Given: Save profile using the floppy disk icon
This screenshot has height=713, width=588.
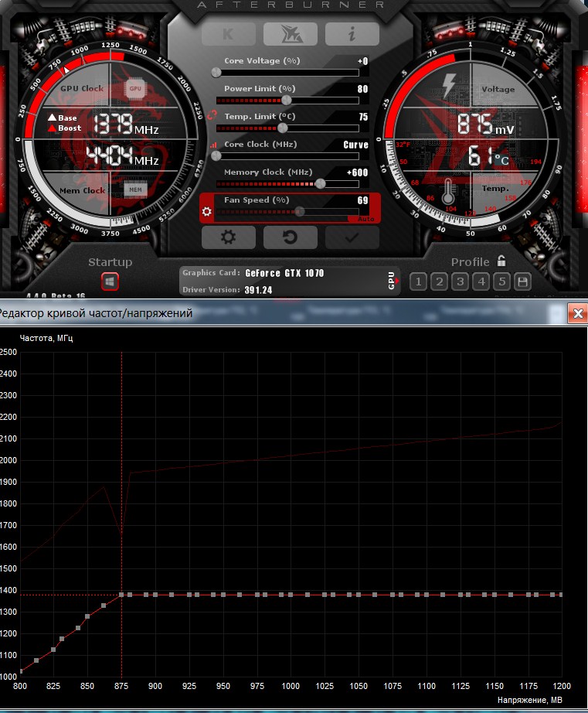Looking at the screenshot, I should point(522,281).
